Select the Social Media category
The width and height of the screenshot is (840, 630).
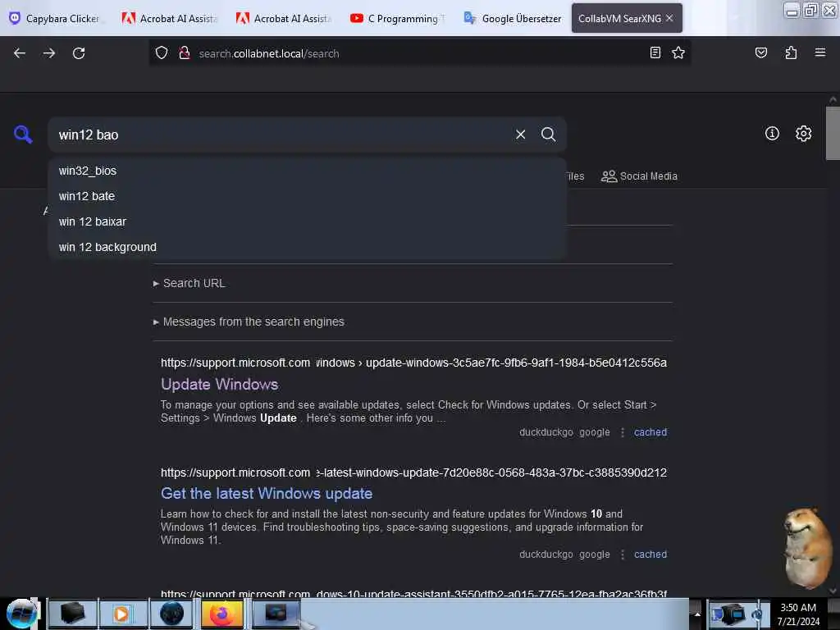(x=639, y=176)
